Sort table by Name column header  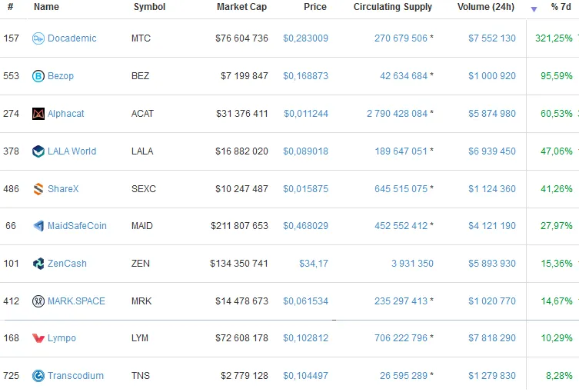(x=47, y=7)
